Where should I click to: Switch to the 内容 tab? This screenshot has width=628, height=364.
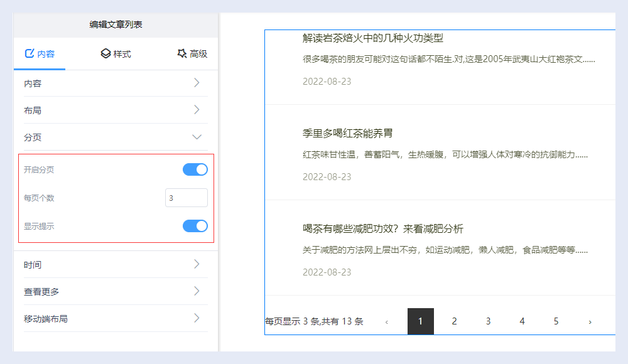pos(40,54)
